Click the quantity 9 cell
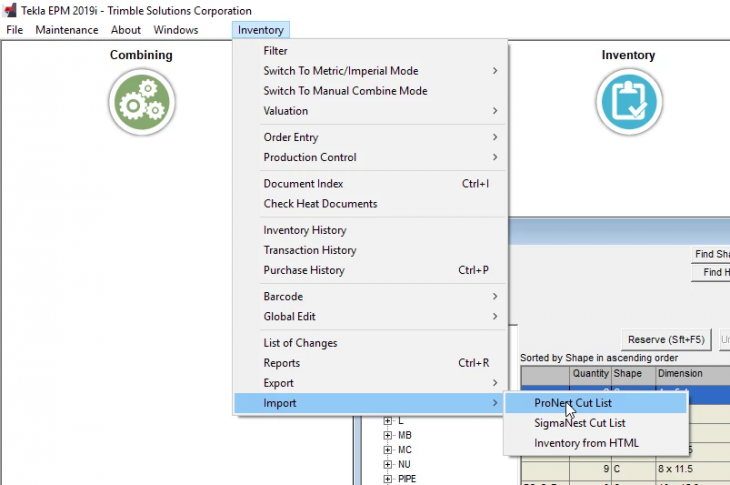 pos(590,469)
